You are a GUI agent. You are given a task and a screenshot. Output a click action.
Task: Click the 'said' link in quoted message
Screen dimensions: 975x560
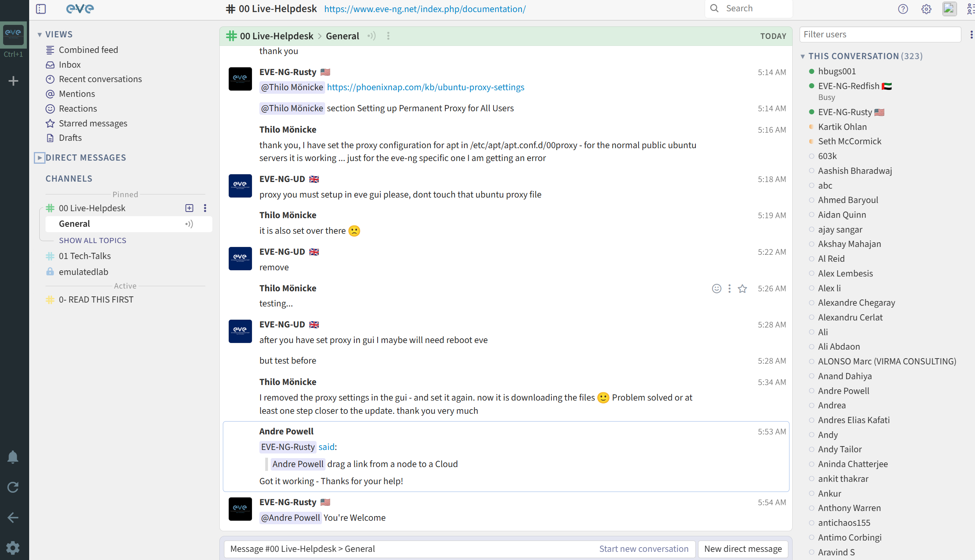326,447
